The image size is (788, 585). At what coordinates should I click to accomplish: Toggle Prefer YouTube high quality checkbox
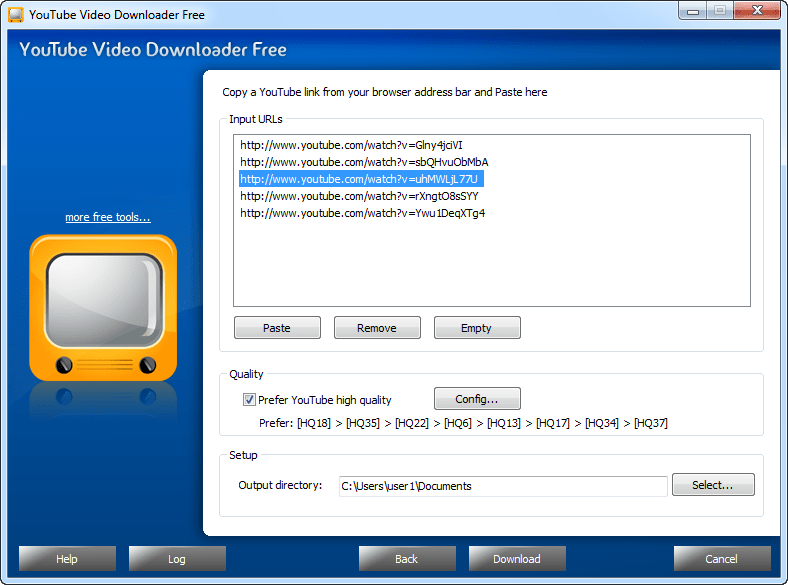[x=249, y=400]
